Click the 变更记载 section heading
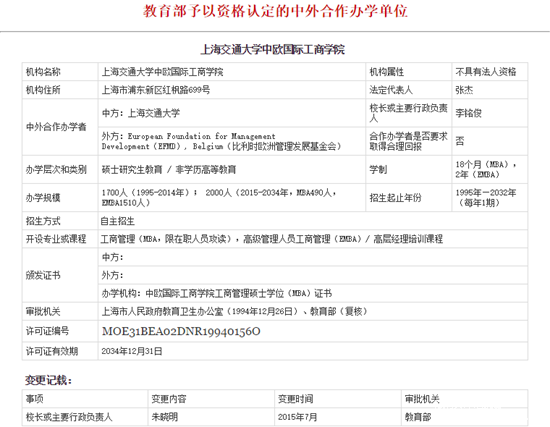Screen dimensions: 550x427 pos(48,380)
